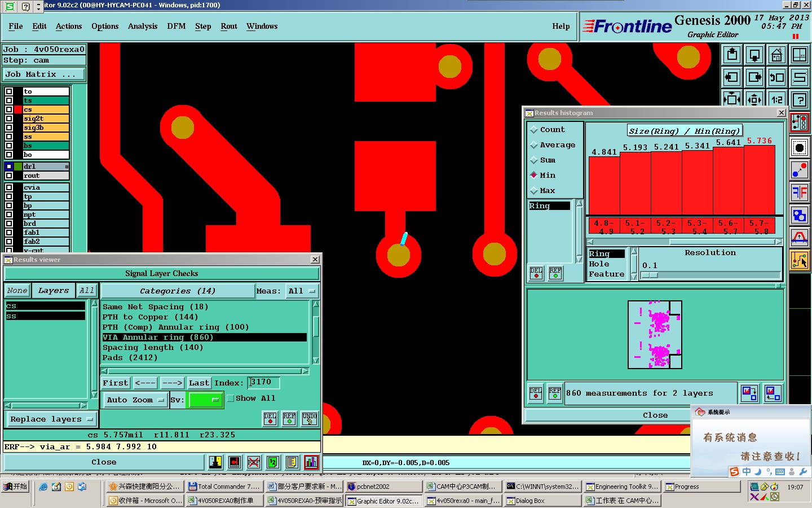Toggle visibility box for layer cs
Image resolution: width=812 pixels, height=508 pixels.
point(9,110)
